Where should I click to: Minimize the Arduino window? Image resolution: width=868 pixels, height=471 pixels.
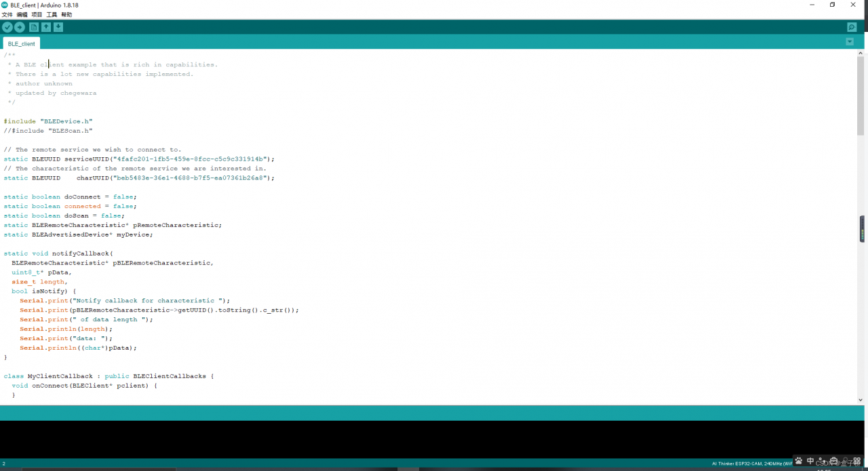(x=812, y=5)
